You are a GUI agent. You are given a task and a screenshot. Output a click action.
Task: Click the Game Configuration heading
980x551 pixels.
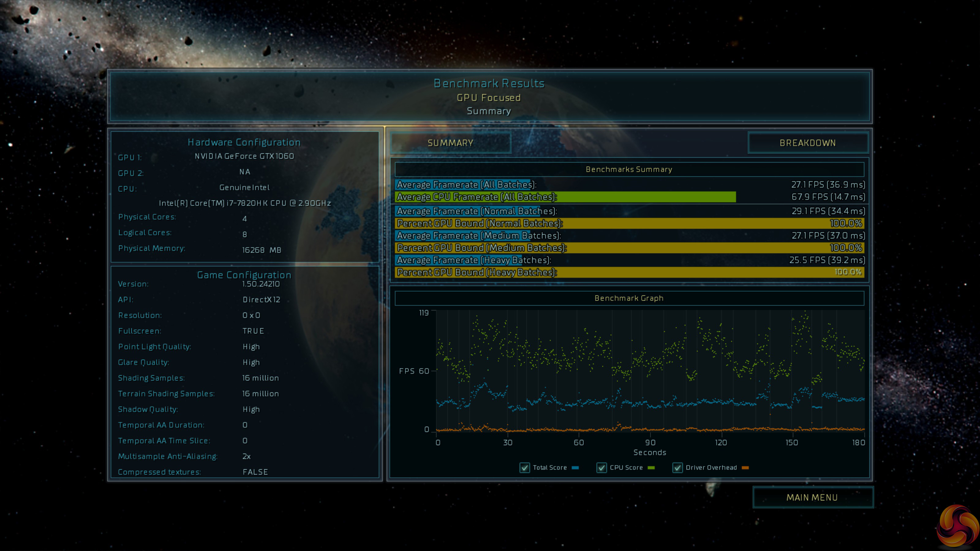click(x=244, y=275)
